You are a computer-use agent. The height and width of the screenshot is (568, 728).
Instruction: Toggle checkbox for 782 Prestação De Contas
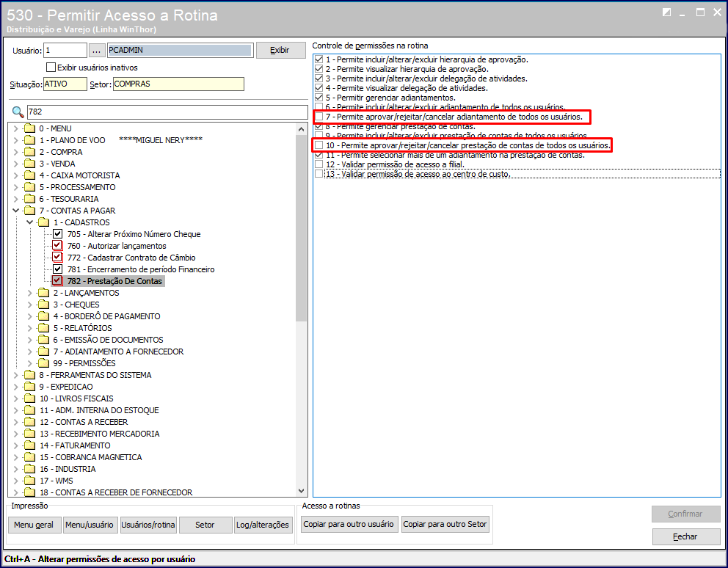(57, 280)
